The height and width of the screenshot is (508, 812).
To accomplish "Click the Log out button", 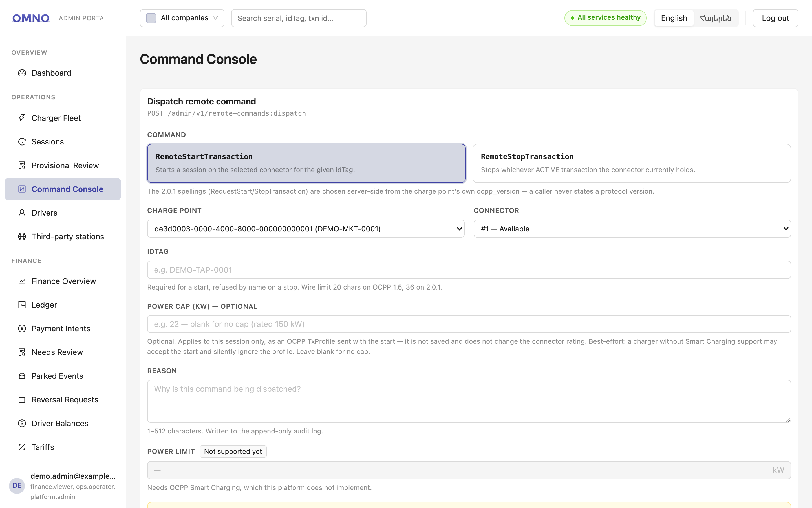I will 775,18.
